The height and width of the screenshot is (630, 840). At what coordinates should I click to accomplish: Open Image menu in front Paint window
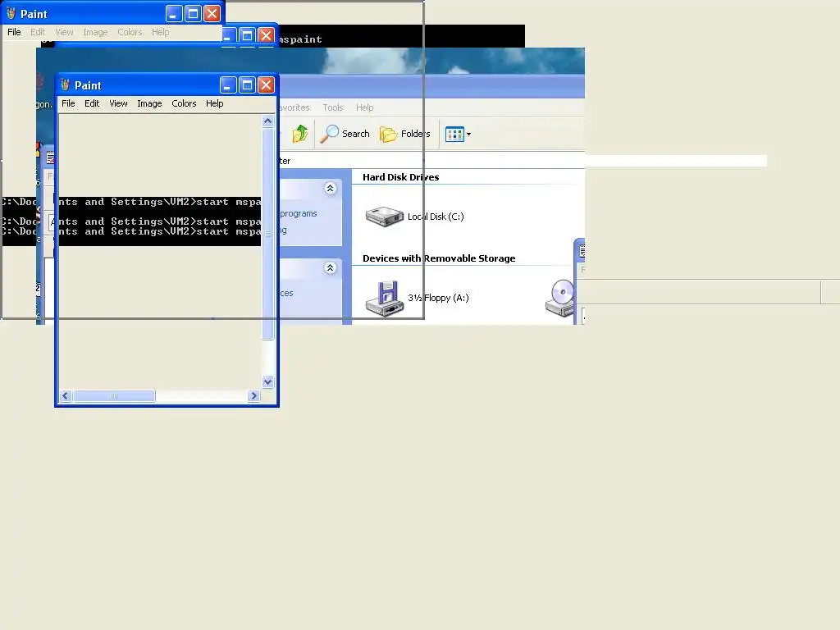[149, 103]
